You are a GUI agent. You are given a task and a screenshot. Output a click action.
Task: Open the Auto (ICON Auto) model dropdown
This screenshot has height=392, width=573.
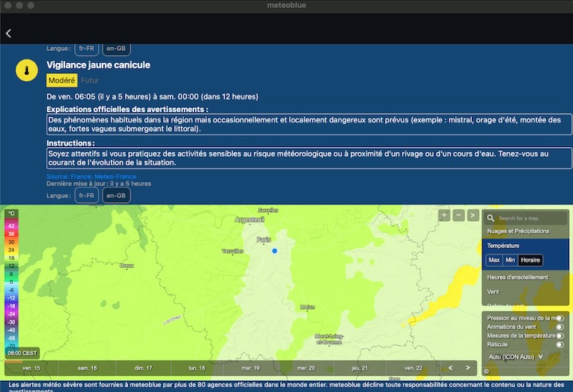[x=516, y=357]
